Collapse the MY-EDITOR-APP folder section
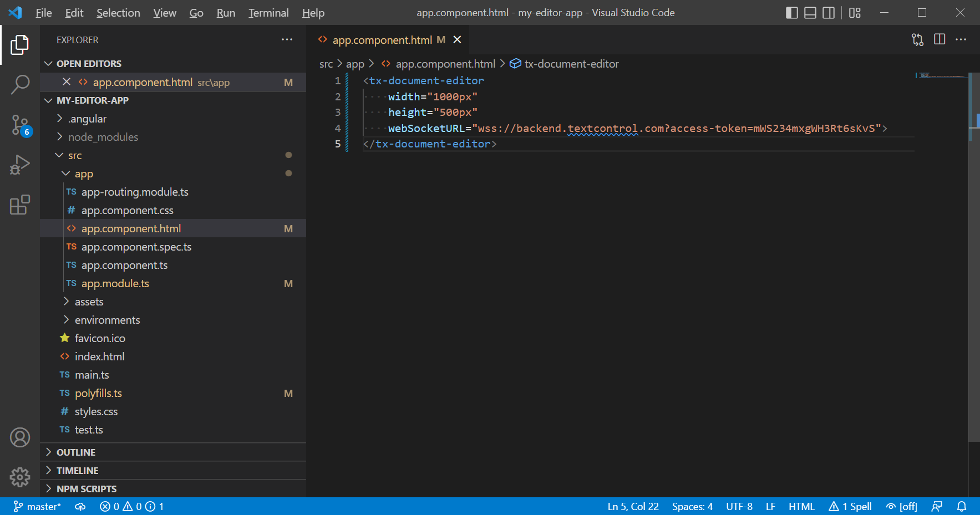The image size is (980, 515). (173, 100)
